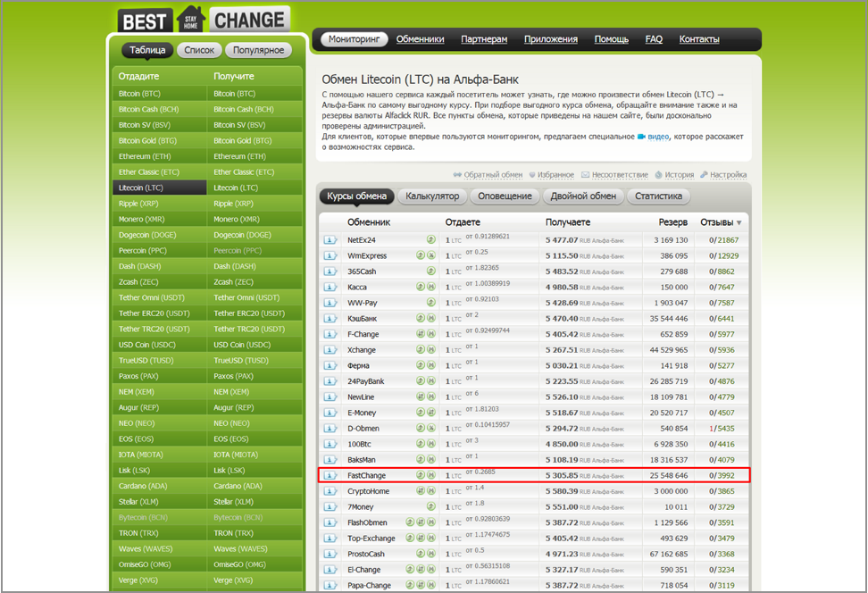868x593 pixels.
Task: Click info icon beside WW-Pay
Action: tap(330, 303)
